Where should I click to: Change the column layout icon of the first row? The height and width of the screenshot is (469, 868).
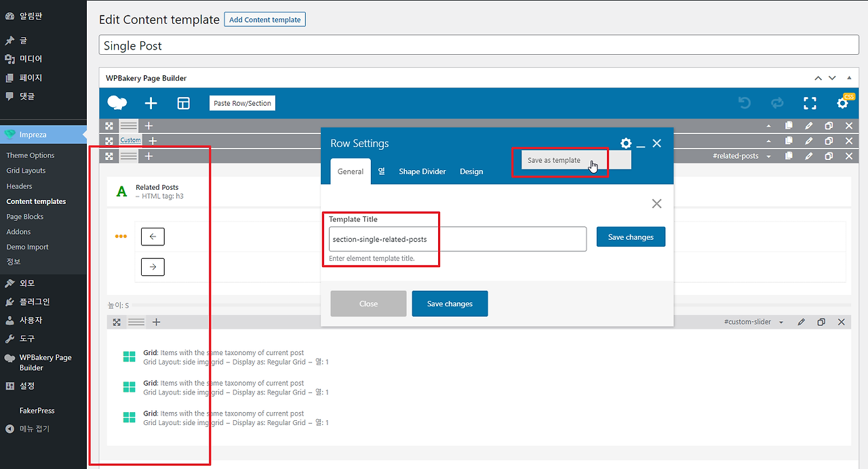click(x=129, y=125)
